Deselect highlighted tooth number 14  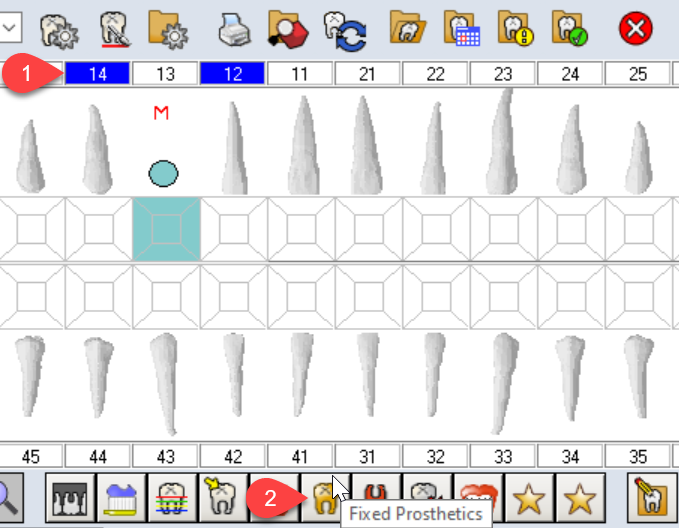97,74
